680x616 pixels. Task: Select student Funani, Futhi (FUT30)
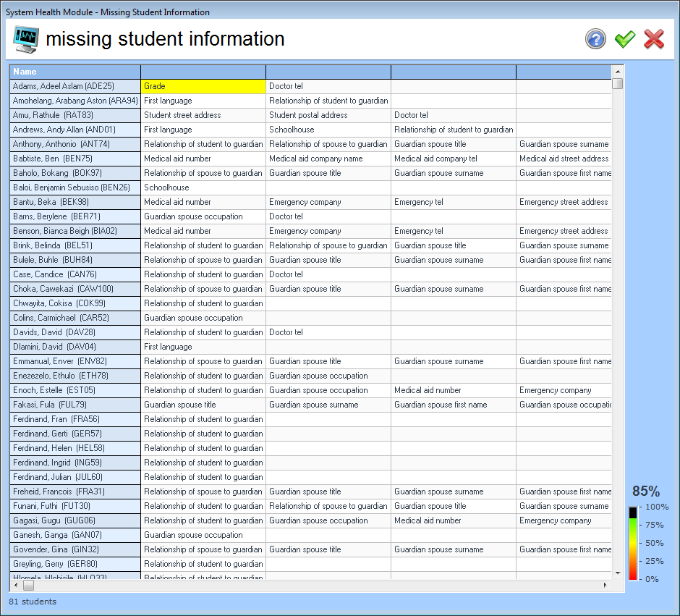tap(75, 506)
